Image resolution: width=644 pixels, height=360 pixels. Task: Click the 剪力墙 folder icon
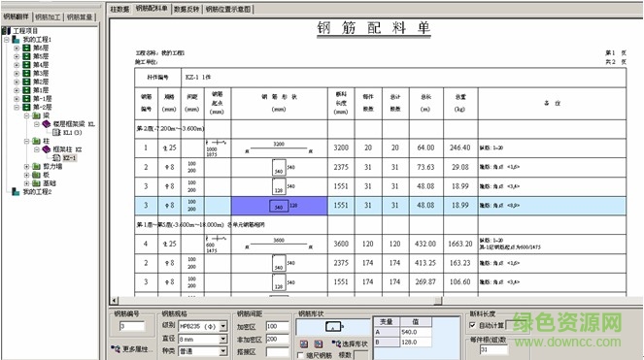[36, 167]
